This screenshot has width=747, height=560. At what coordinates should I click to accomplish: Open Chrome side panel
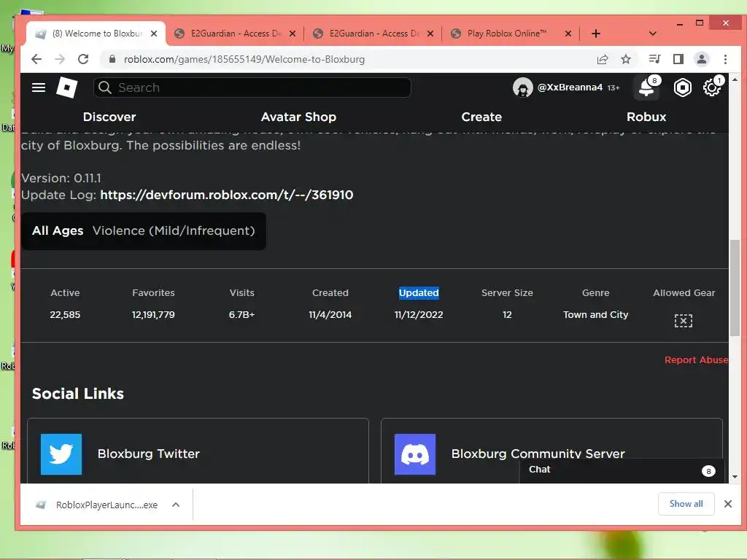[678, 59]
